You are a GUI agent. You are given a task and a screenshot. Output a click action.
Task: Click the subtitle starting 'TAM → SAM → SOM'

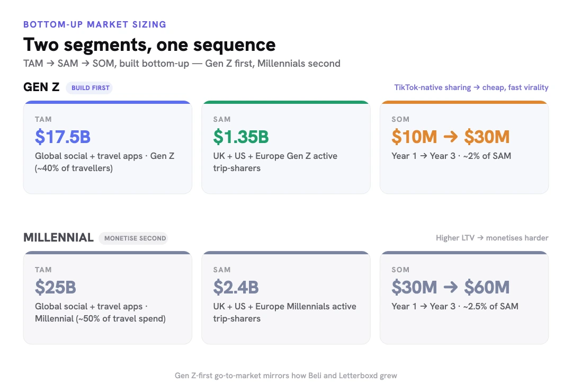click(182, 64)
